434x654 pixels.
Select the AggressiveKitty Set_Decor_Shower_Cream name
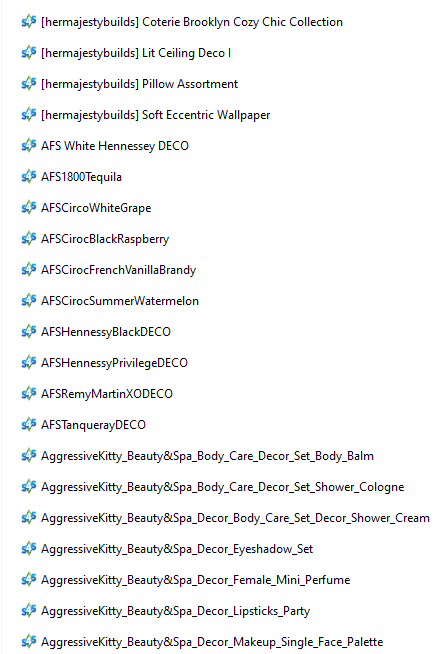[x=235, y=518]
